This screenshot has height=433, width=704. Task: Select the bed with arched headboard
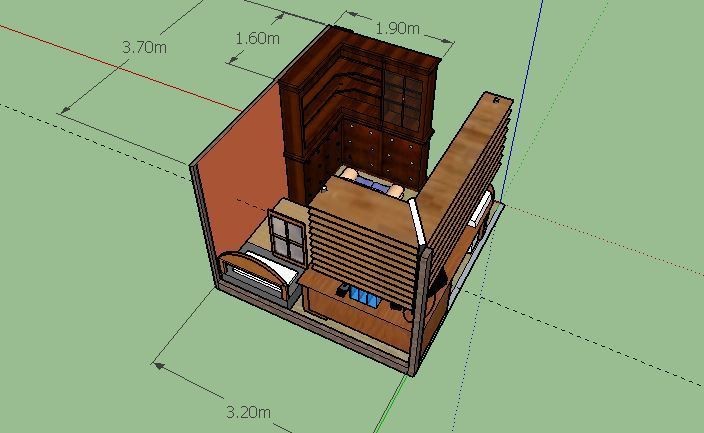coord(260,276)
